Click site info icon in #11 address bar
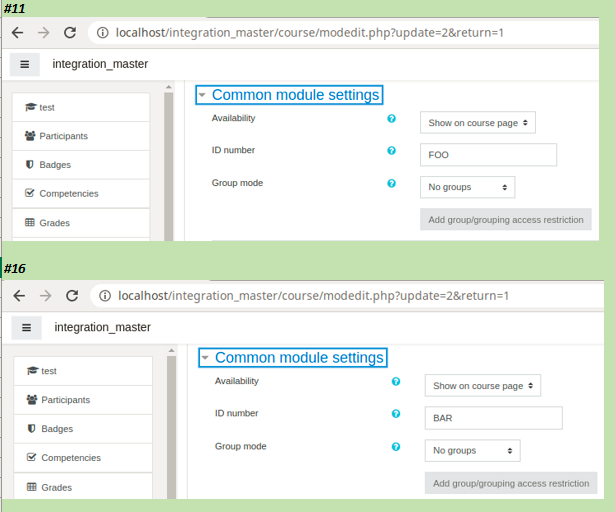This screenshot has width=615, height=512. coord(103,33)
